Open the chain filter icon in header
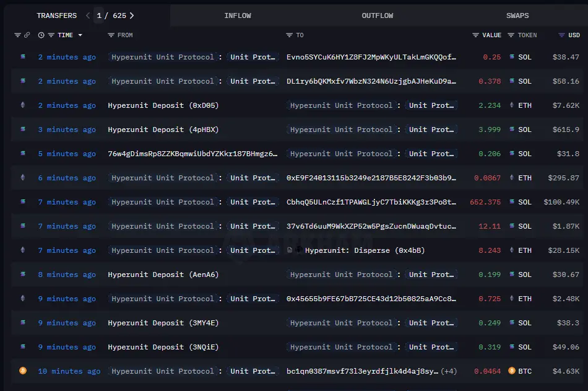 (17, 35)
